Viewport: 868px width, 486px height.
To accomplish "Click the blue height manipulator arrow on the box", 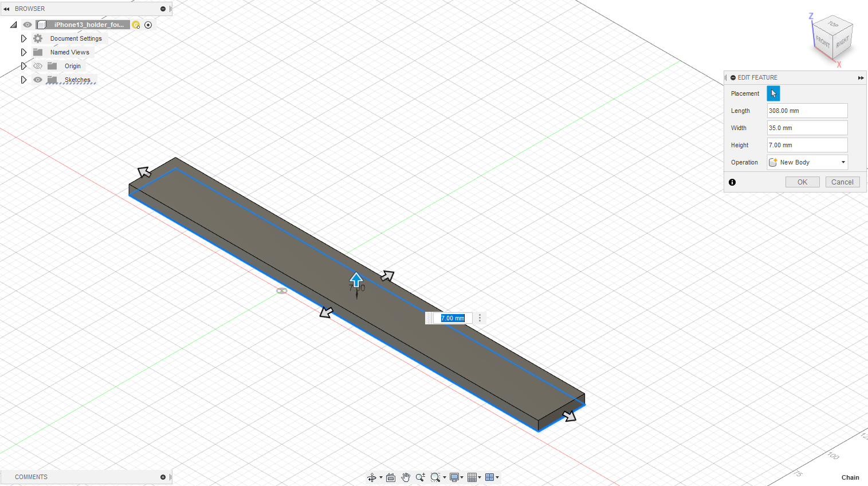I will pos(356,280).
